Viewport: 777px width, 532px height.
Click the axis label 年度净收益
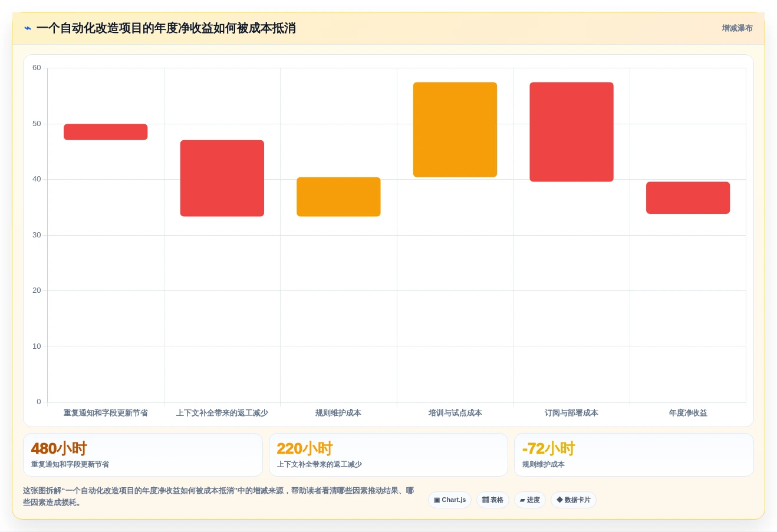[688, 413]
